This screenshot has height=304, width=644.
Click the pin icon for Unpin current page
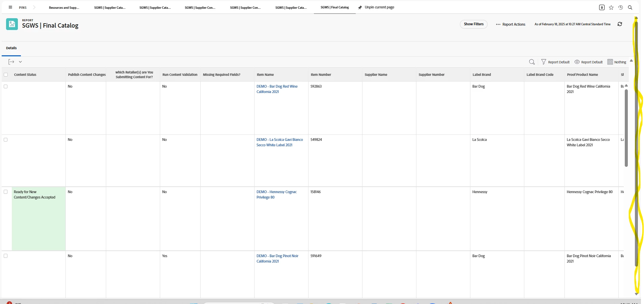pos(360,7)
